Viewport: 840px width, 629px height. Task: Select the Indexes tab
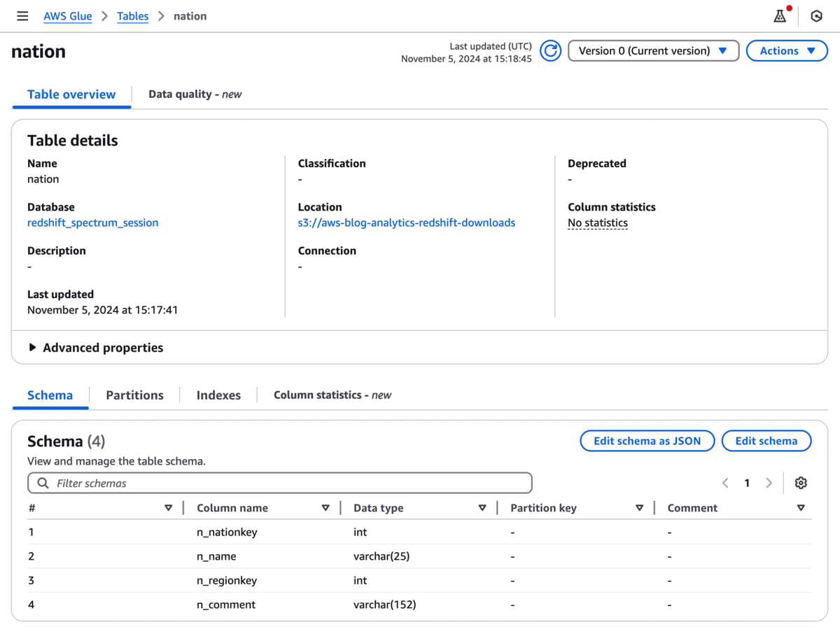coord(218,395)
